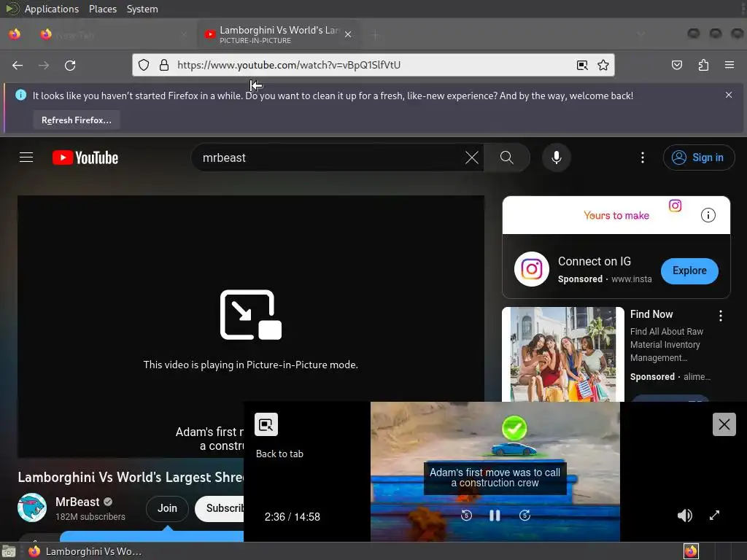The width and height of the screenshot is (747, 560).
Task: Open Firefox extensions menu
Action: 703,65
